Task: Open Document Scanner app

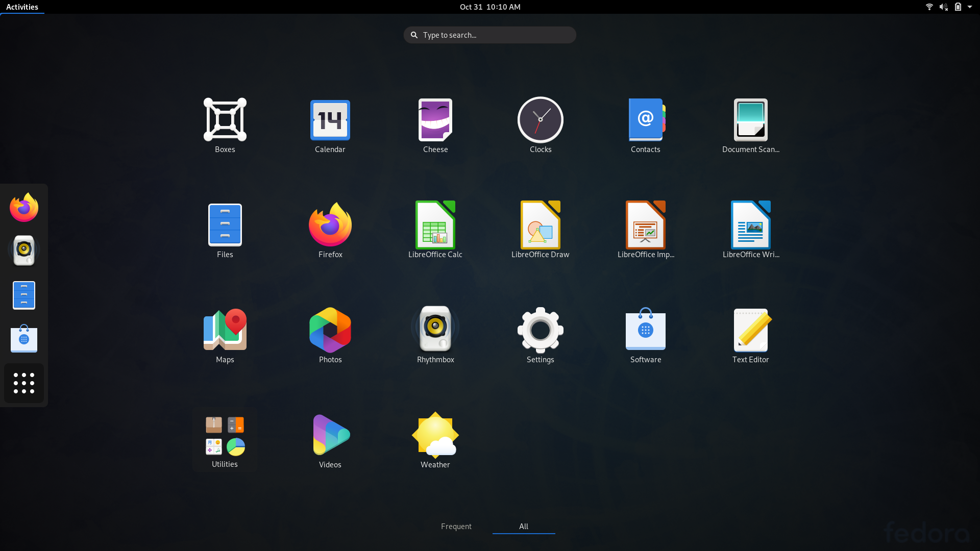Action: point(751,126)
